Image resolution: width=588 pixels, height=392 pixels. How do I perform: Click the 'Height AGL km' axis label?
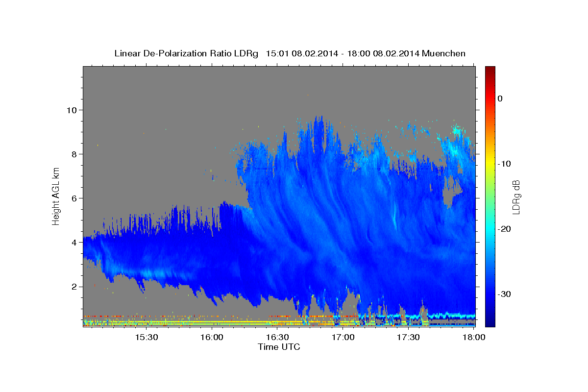tap(56, 196)
